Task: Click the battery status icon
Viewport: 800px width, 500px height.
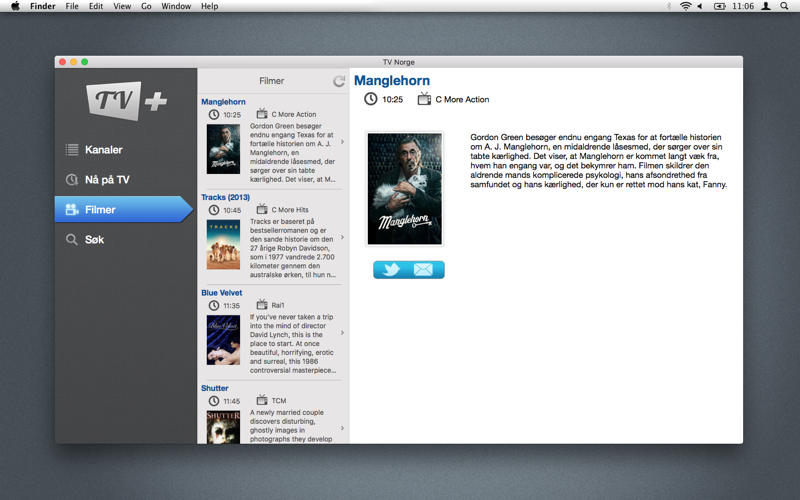Action: pos(719,6)
